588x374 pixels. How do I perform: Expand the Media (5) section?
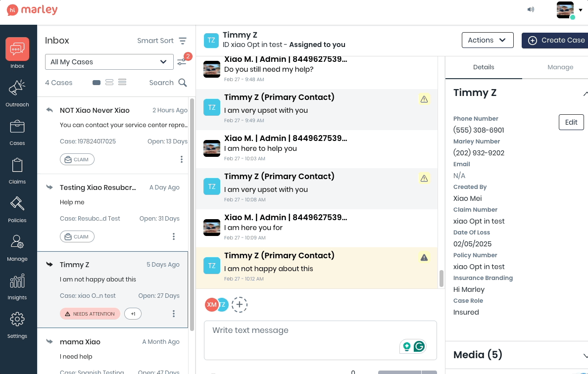pyautogui.click(x=585, y=355)
